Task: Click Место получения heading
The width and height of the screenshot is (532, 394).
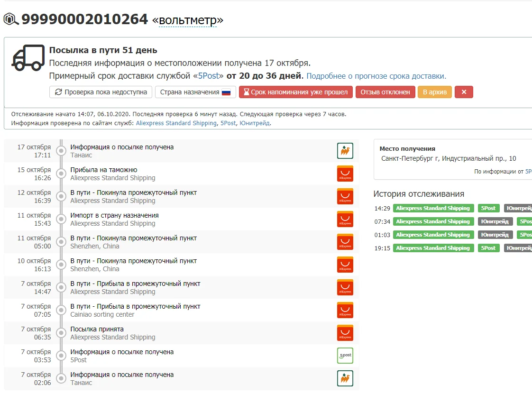Action: point(407,149)
